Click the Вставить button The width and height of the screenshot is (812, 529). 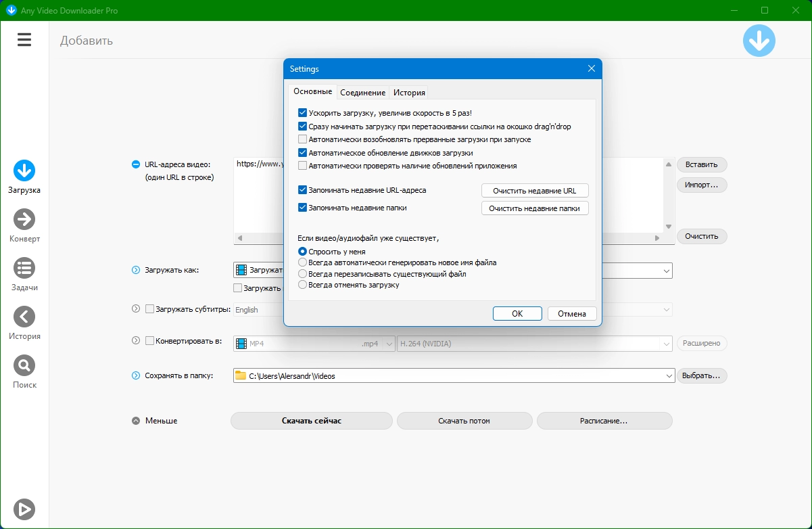tap(702, 164)
